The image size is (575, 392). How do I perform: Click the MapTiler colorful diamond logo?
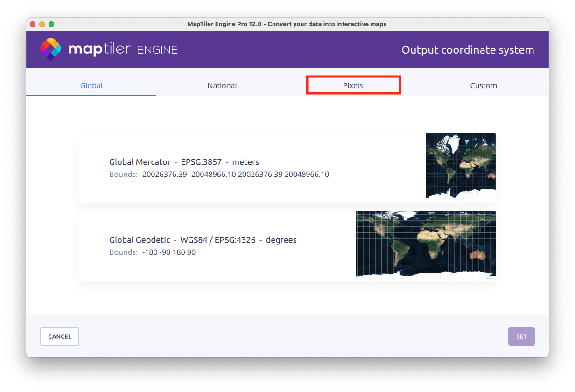click(50, 49)
